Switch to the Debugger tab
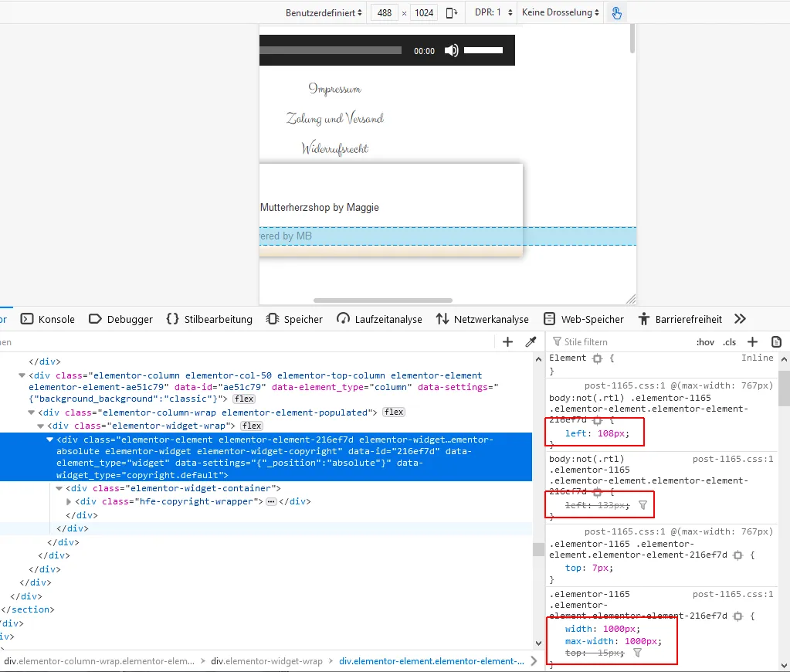Viewport: 790px width, 672px height. coord(120,319)
